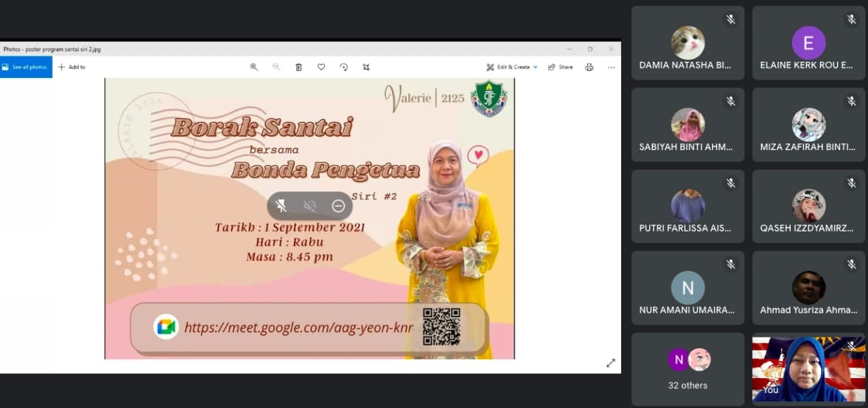The image size is (868, 408).
Task: Expand the 32 others participant tile
Action: click(688, 369)
